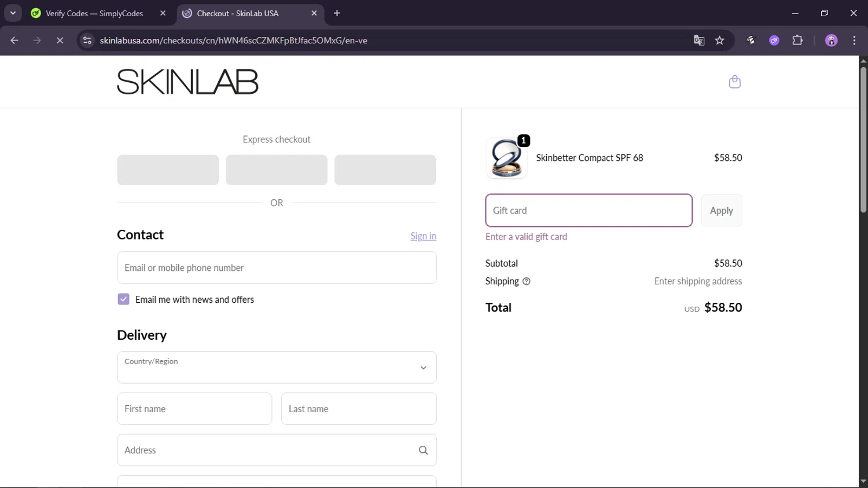Click the page vertical scrollbar thumb
868x488 pixels.
[x=863, y=140]
